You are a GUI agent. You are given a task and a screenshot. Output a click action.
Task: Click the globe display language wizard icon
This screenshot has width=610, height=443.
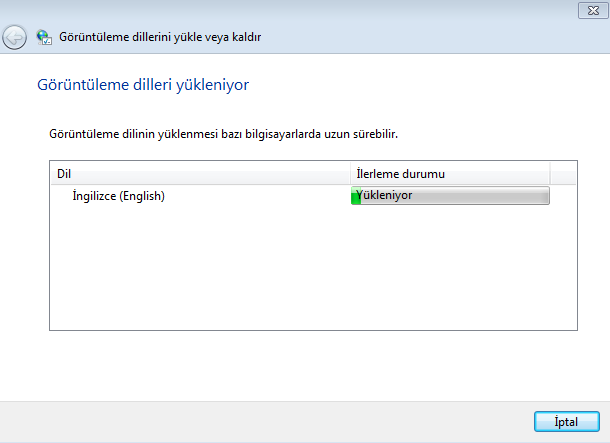[x=44, y=37]
